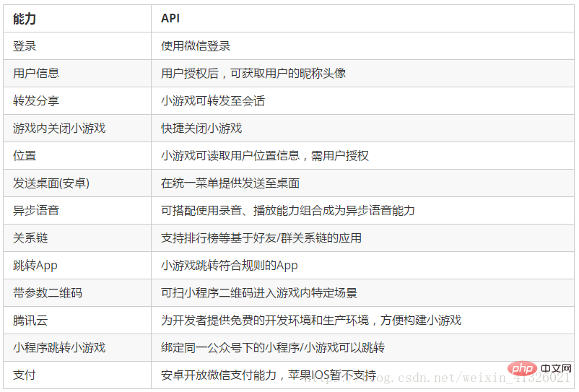
Task: Select '发送桌面(安卓)' row label
Action: pos(51,183)
